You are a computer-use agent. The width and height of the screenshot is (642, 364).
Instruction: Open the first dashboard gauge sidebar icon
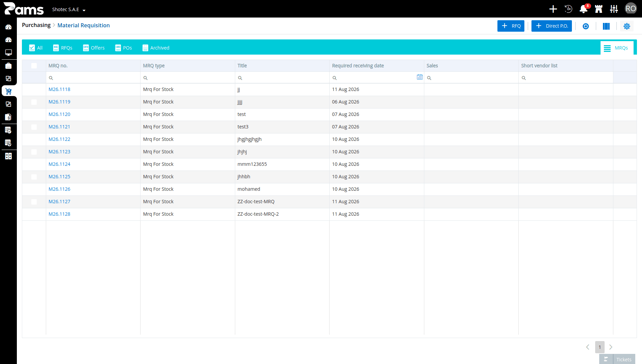point(8,27)
